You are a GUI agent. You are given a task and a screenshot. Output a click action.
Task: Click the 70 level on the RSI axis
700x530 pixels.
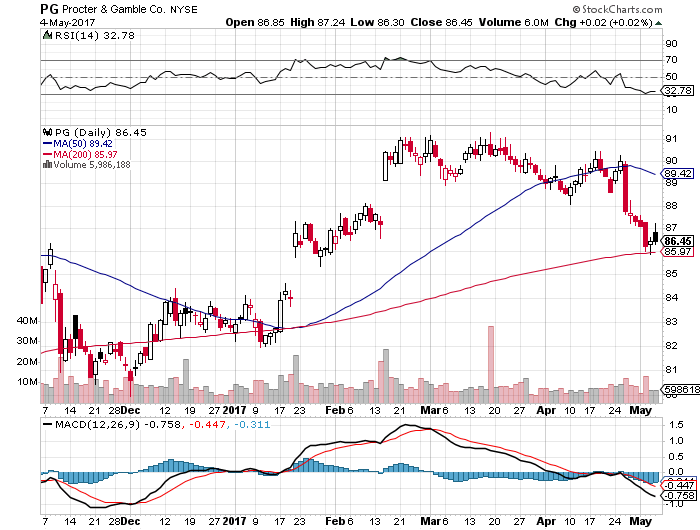(x=671, y=60)
